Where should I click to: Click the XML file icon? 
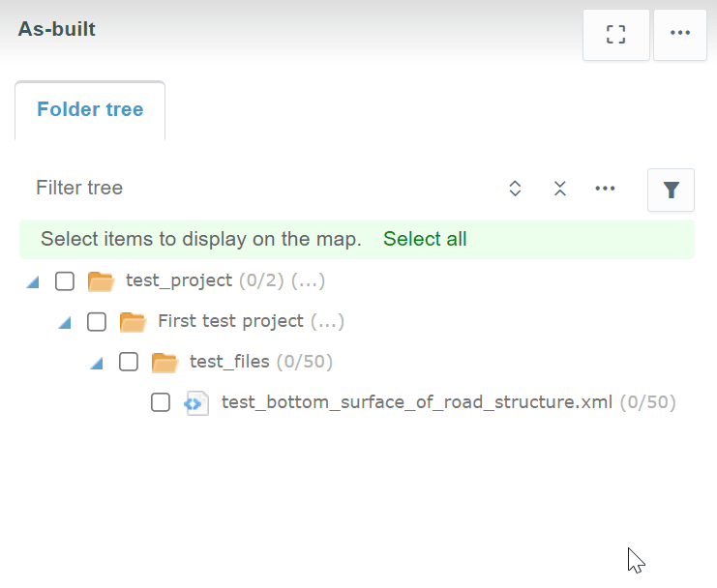[196, 403]
